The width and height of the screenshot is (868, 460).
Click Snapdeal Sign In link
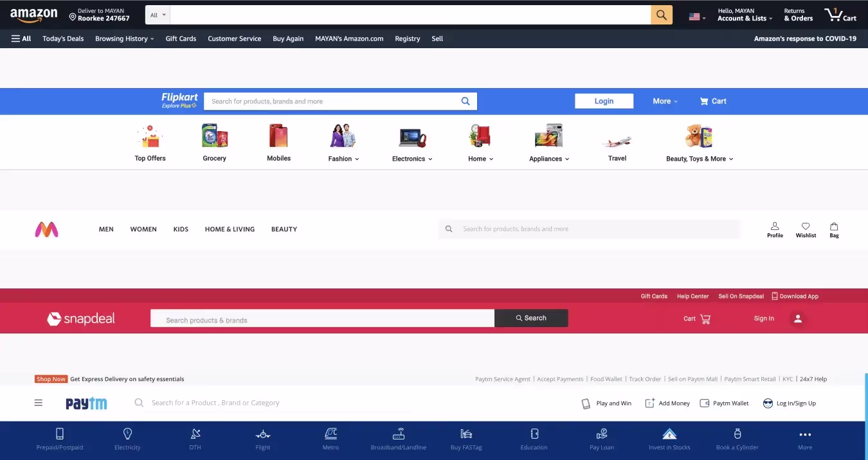point(764,319)
